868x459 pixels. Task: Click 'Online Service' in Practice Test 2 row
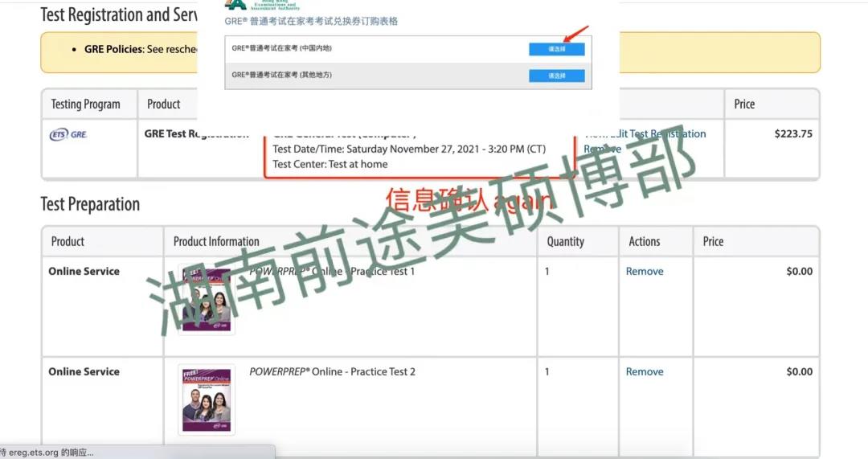[x=84, y=371]
